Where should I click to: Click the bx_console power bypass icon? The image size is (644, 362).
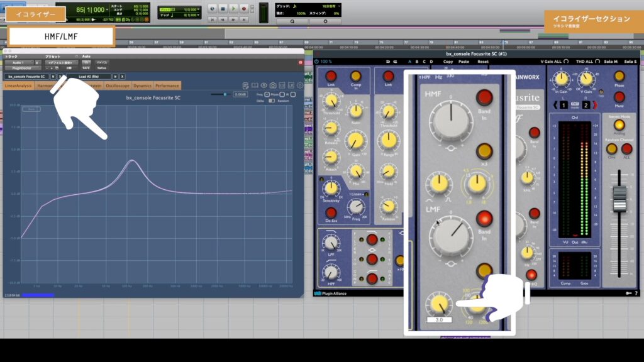(x=317, y=62)
